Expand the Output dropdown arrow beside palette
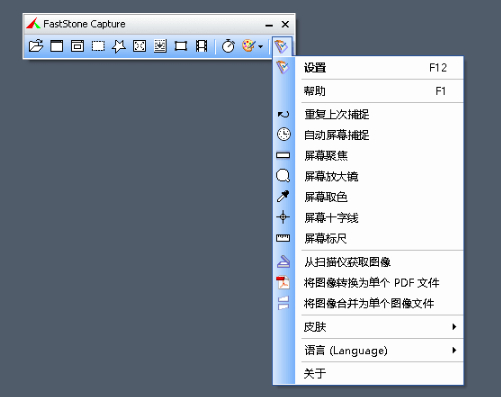Screen dimensions: 501x397 click(261, 46)
